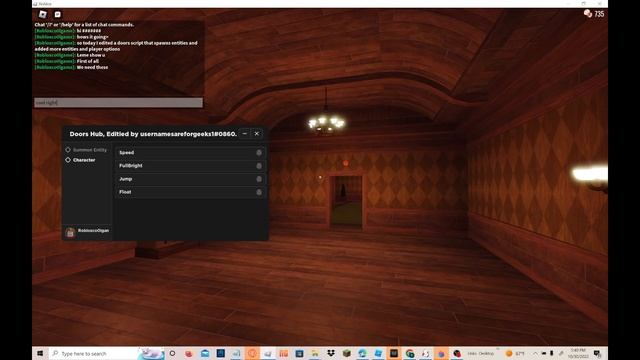
Task: Minimize the Doors Hub panel
Action: click(x=244, y=133)
